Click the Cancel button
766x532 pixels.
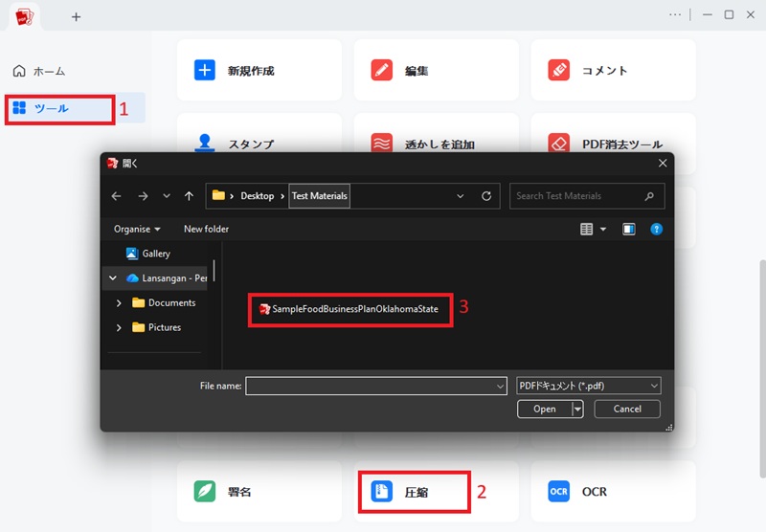pos(627,409)
